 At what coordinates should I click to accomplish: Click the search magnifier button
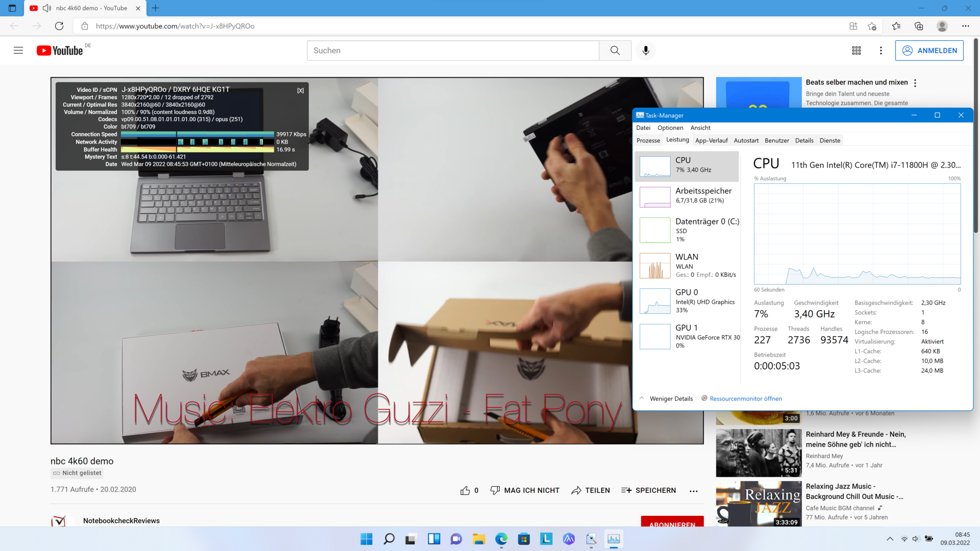[x=615, y=51]
